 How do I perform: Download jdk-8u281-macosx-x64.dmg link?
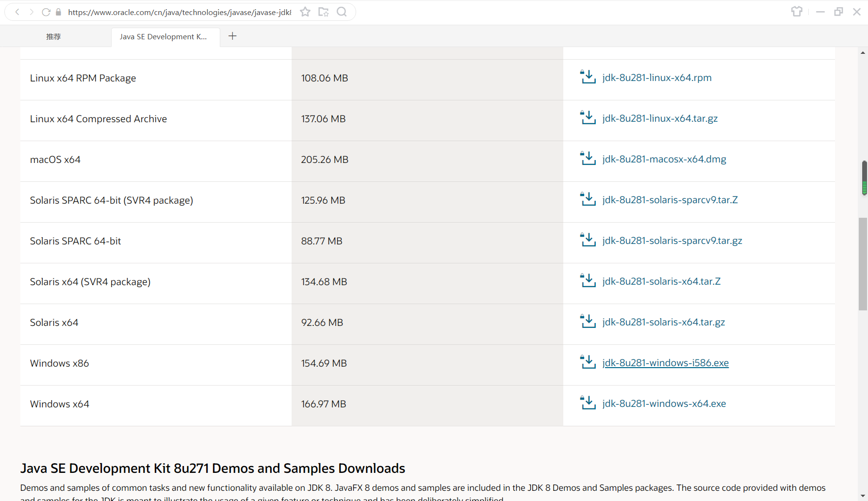[664, 159]
